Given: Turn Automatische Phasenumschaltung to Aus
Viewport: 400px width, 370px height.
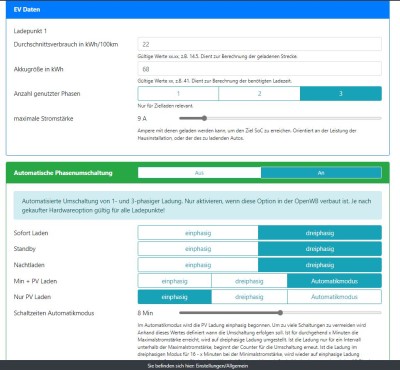Looking at the screenshot, I should click(199, 173).
